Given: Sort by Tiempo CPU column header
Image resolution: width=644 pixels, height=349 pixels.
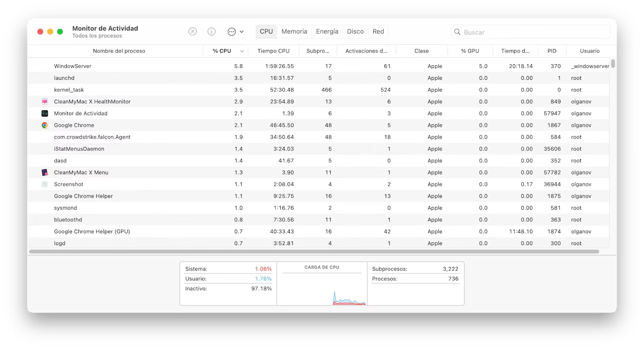Looking at the screenshot, I should point(274,51).
